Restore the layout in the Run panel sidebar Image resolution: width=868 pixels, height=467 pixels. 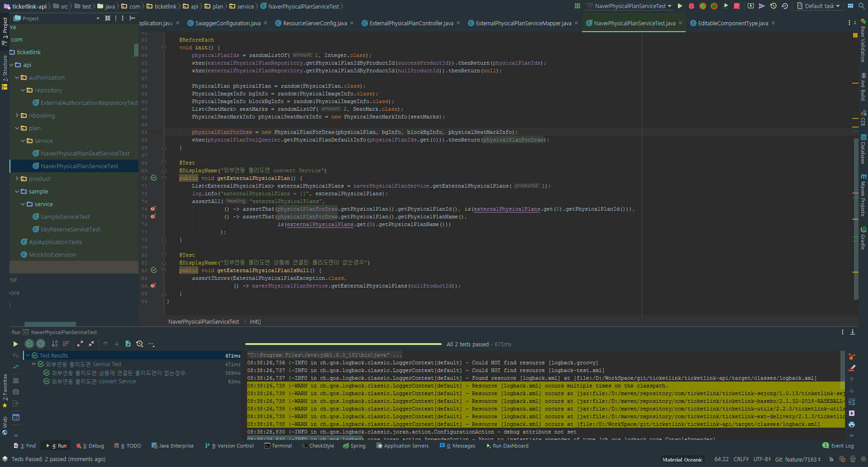[x=16, y=417]
